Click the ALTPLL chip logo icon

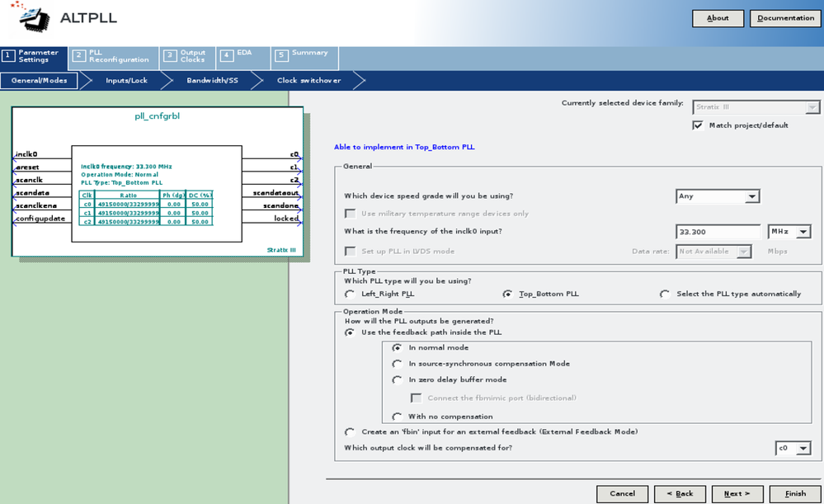click(x=31, y=16)
